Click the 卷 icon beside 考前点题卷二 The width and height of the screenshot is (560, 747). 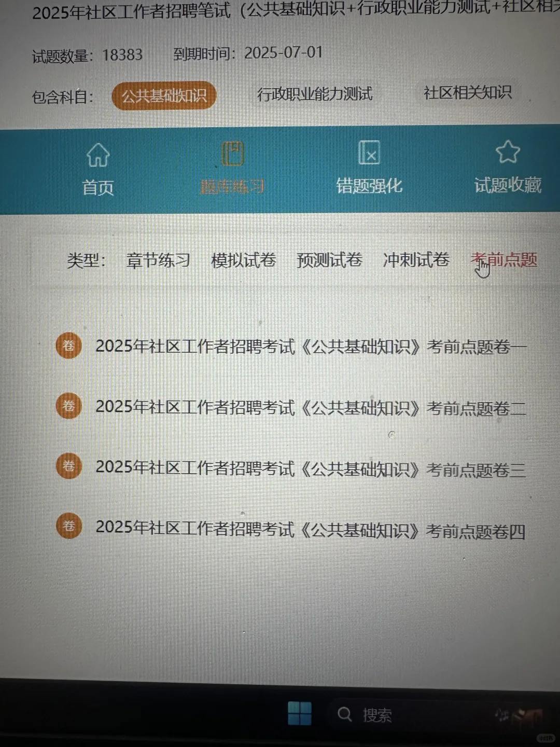click(x=69, y=406)
